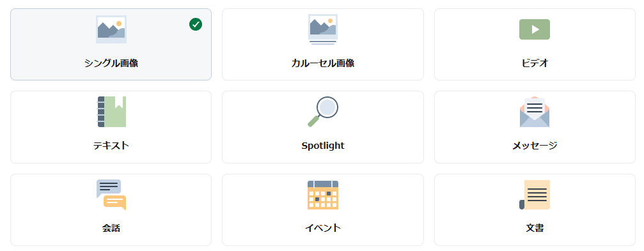Screen dimensions: 644x251
Task: Click the chat bubbles conversation icon
Action: [111, 194]
